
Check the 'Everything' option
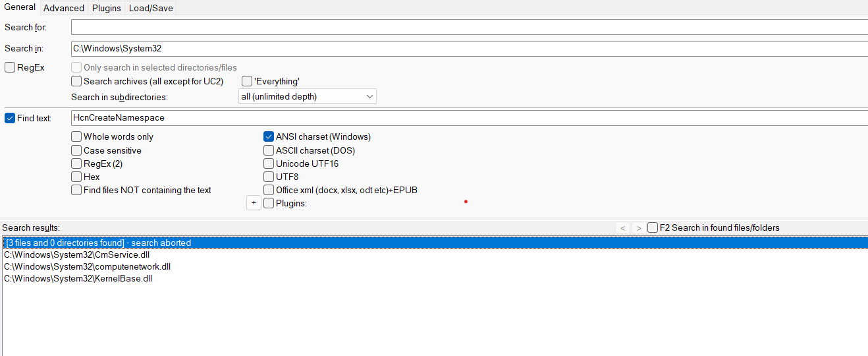click(247, 81)
